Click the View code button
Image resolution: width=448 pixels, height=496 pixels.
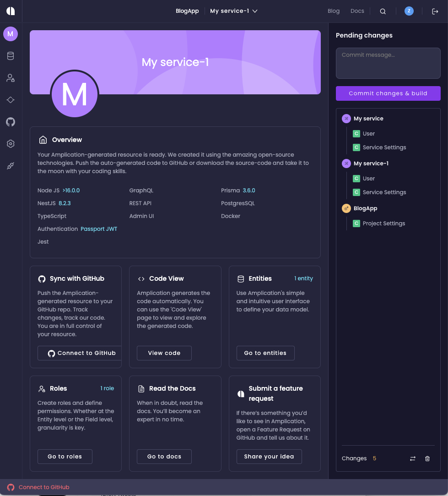164,353
